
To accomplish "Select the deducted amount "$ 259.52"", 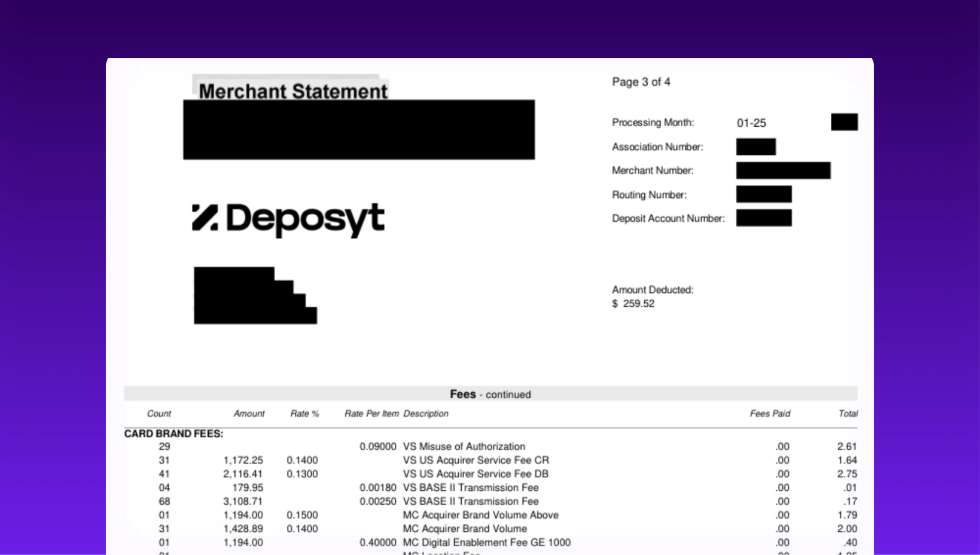I will [x=633, y=303].
